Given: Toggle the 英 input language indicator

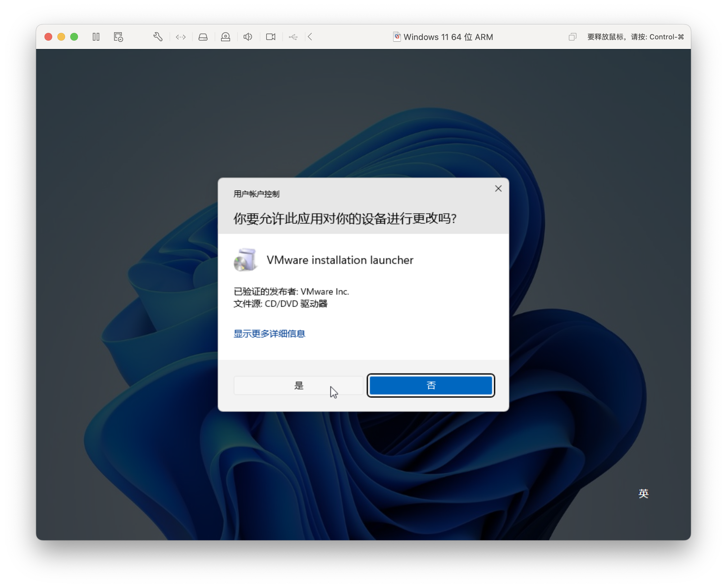Looking at the screenshot, I should pos(643,494).
